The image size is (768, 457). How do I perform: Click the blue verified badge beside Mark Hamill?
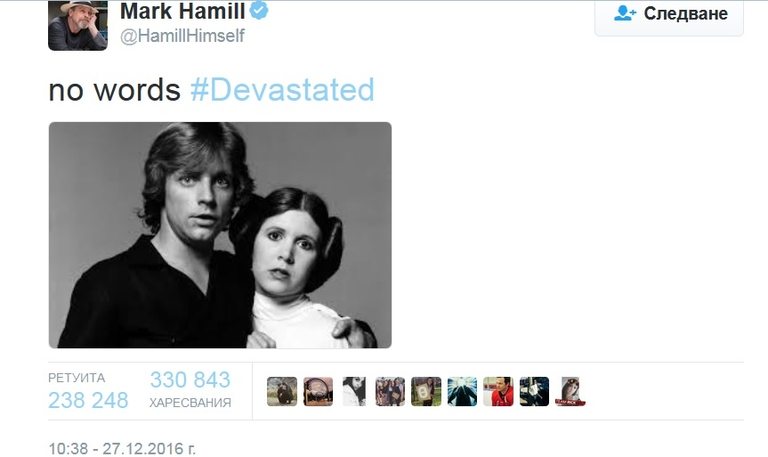tap(259, 10)
